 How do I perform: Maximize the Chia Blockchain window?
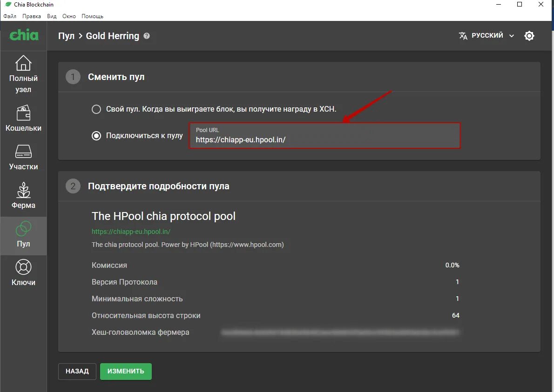click(x=520, y=5)
